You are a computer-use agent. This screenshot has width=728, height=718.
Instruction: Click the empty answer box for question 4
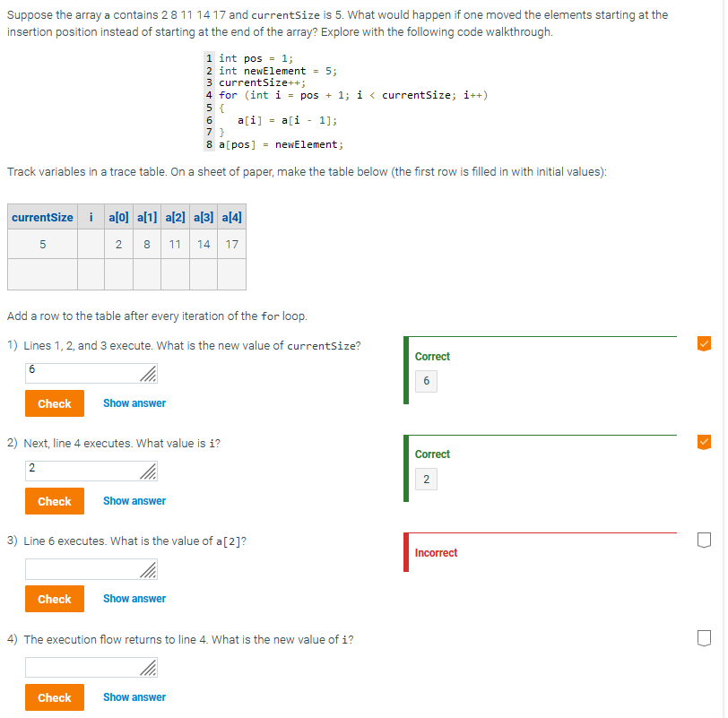point(81,667)
